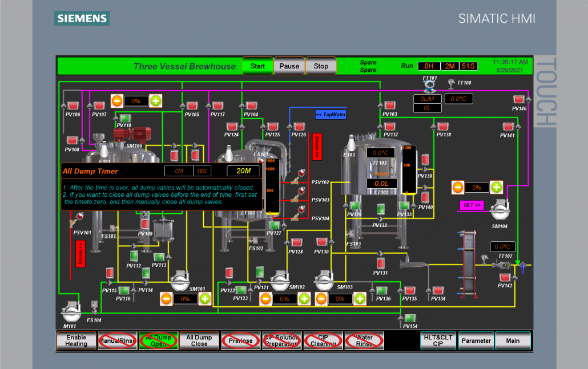This screenshot has width=588, height=369.
Task: Select the disabled Manual Rinse button
Action: pos(118,340)
